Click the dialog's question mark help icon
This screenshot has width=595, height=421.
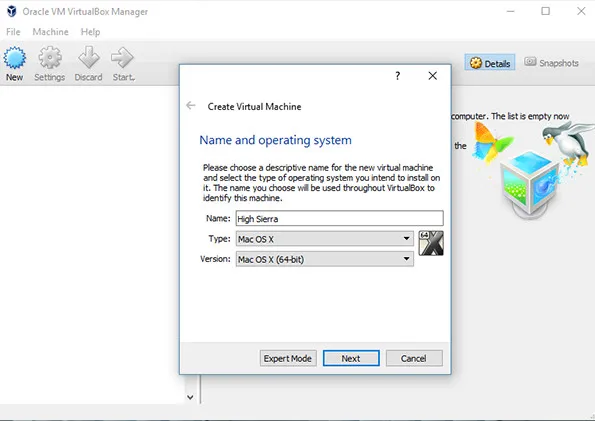tap(397, 76)
